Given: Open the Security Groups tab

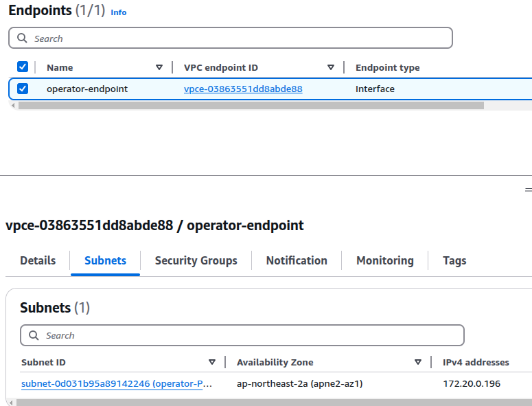Looking at the screenshot, I should tap(196, 260).
